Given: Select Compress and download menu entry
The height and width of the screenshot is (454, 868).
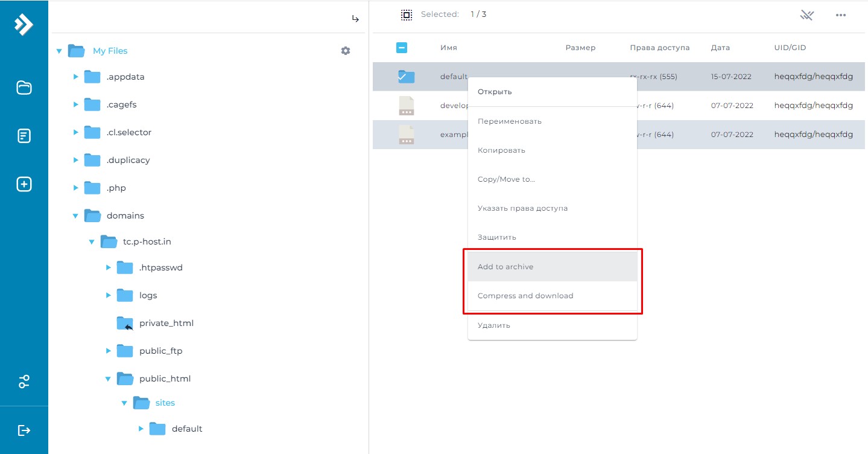Looking at the screenshot, I should 553,296.
